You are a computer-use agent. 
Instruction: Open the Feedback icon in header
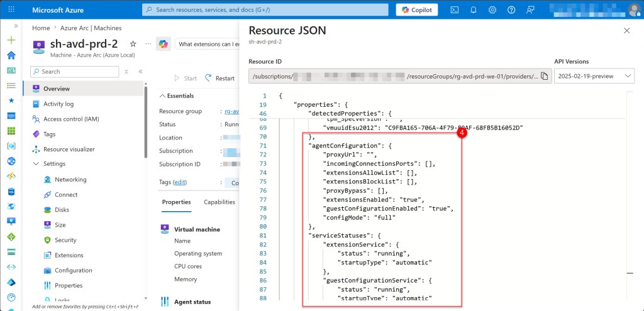(531, 10)
